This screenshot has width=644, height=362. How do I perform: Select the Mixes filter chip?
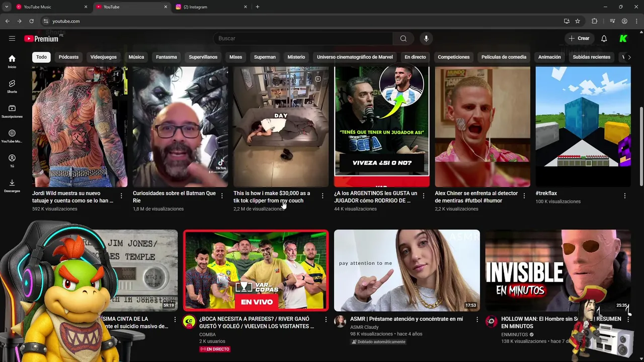click(236, 57)
